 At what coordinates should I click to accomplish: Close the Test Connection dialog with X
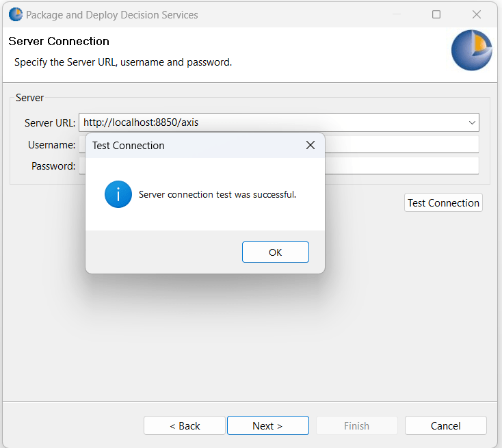tap(310, 145)
